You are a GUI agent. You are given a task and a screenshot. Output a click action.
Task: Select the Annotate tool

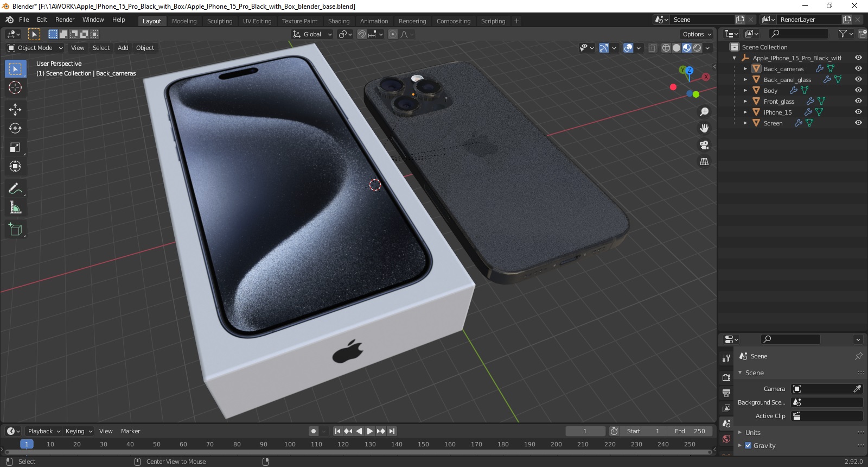click(15, 188)
